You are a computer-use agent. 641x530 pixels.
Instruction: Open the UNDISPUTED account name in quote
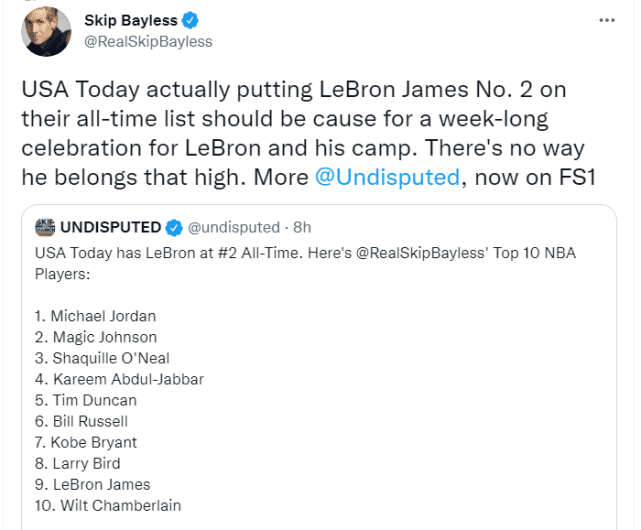[x=110, y=226]
